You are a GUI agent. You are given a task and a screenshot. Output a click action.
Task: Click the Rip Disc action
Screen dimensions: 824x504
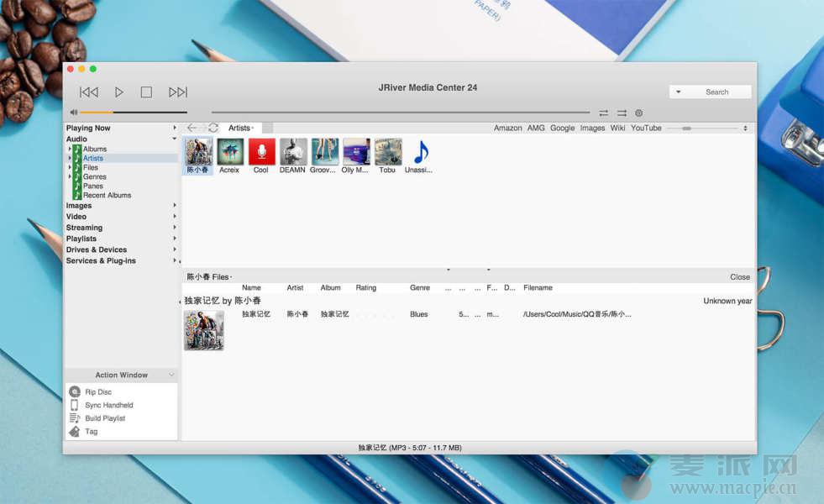click(97, 392)
